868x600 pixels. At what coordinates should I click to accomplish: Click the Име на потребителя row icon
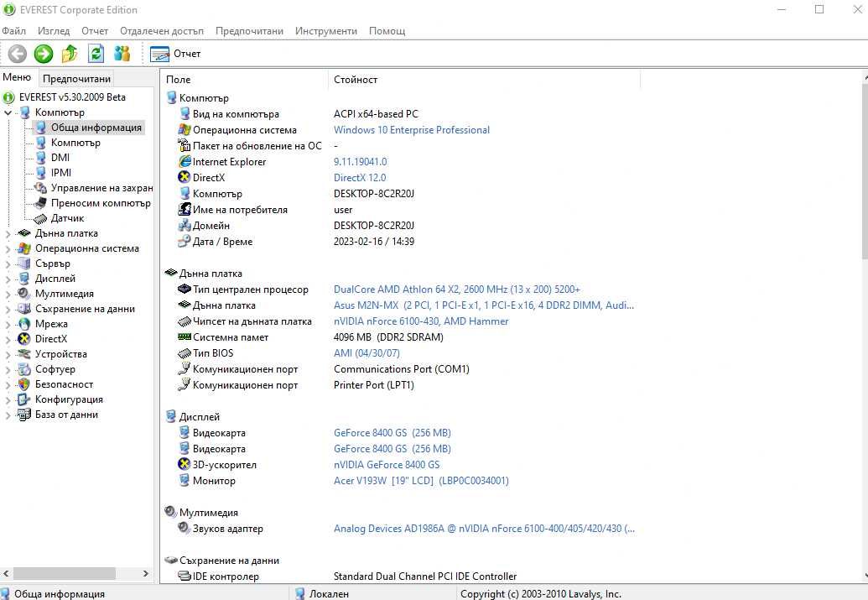tap(185, 210)
